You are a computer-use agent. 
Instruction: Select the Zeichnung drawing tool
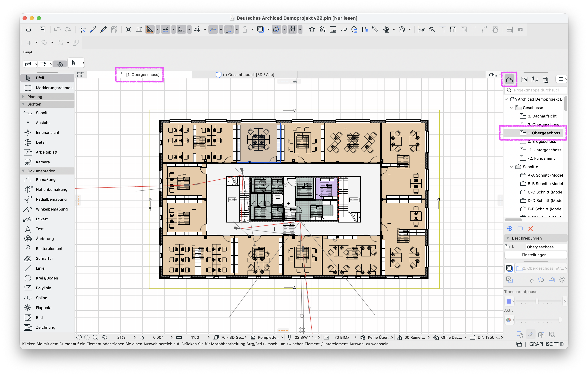[47, 328]
